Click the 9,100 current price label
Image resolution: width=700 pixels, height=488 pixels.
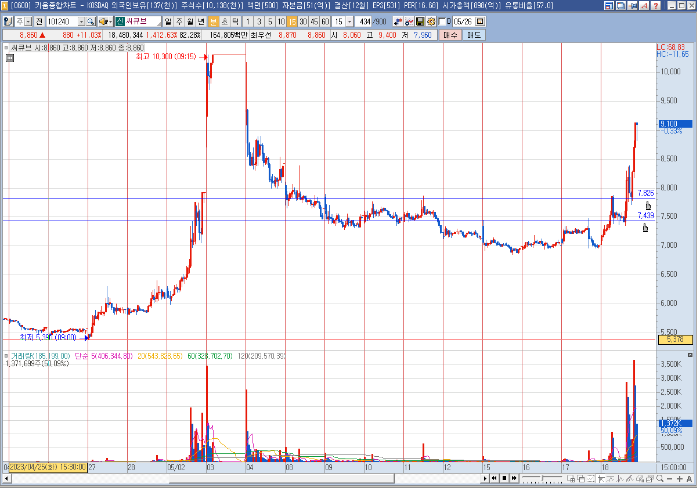pos(675,124)
